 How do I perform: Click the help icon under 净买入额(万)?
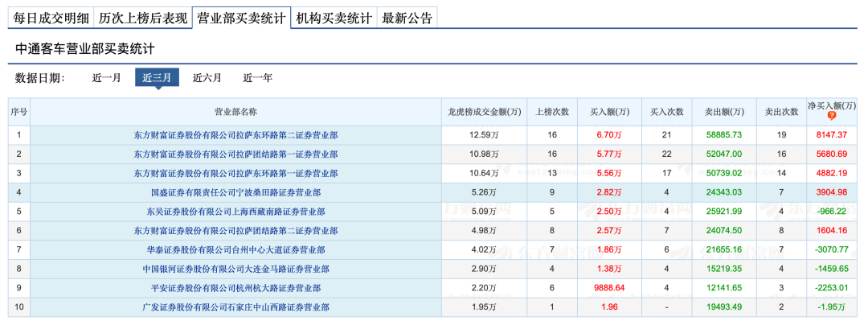(832, 116)
